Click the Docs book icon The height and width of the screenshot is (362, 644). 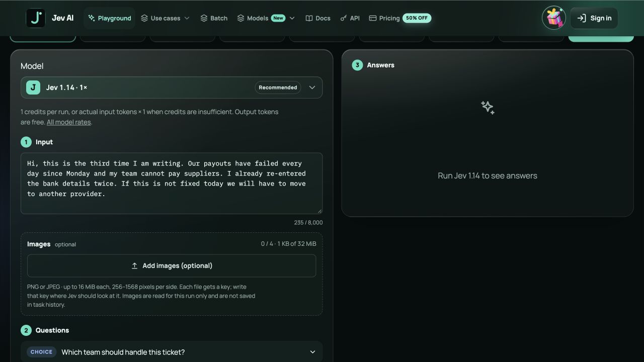(x=309, y=18)
